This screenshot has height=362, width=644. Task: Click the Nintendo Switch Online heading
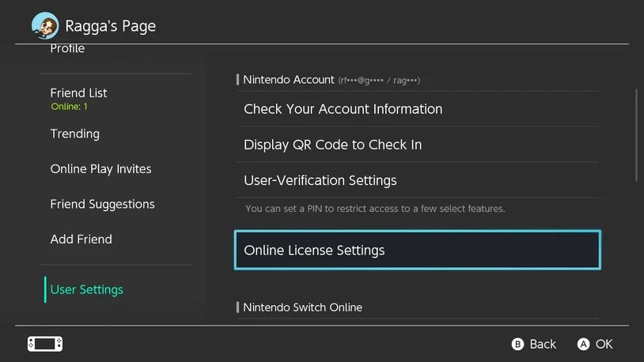303,307
